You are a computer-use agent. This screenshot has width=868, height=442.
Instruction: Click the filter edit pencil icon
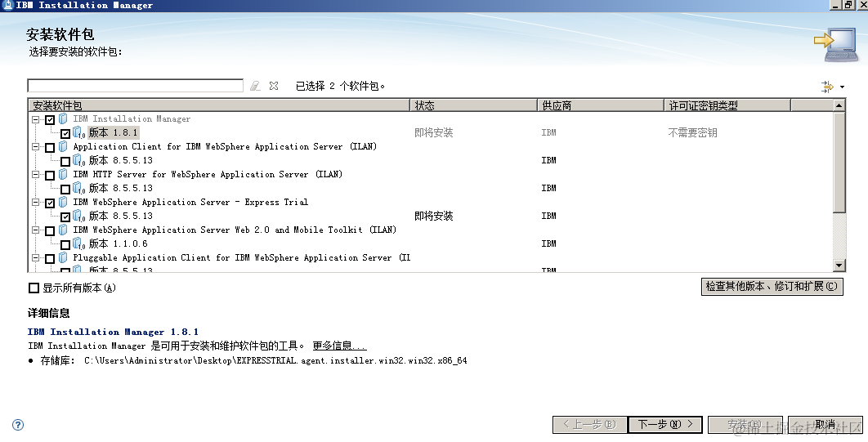point(255,86)
